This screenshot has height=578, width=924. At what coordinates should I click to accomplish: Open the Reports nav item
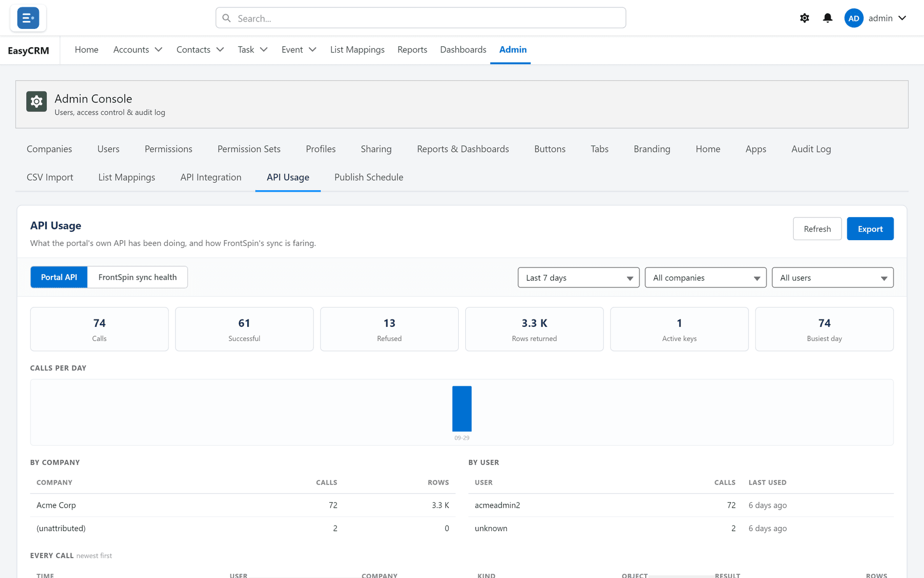(412, 49)
